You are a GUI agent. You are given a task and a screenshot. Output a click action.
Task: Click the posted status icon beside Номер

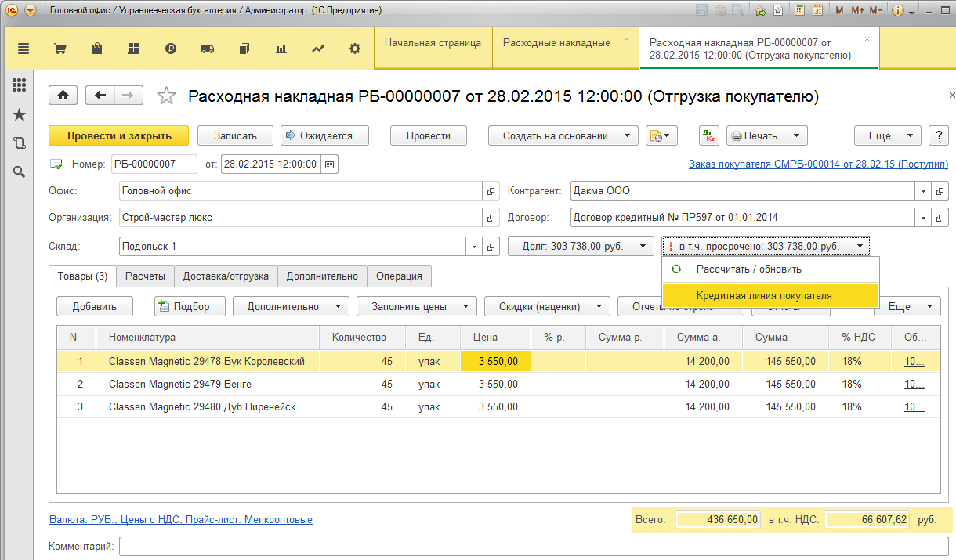(56, 164)
